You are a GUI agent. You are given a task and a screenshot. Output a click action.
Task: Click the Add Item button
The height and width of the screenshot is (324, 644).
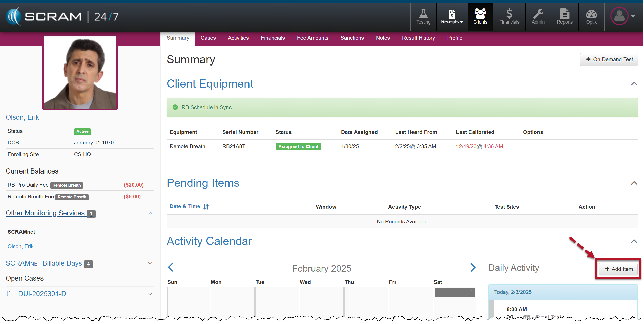tap(618, 269)
